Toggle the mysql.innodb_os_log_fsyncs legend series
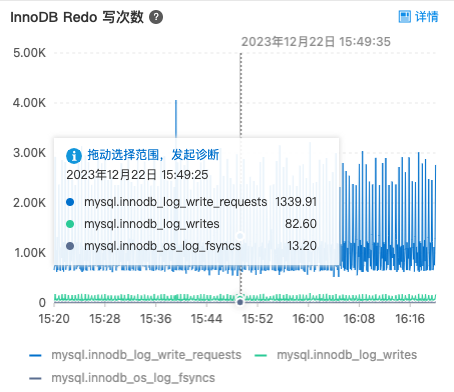 tap(122, 378)
